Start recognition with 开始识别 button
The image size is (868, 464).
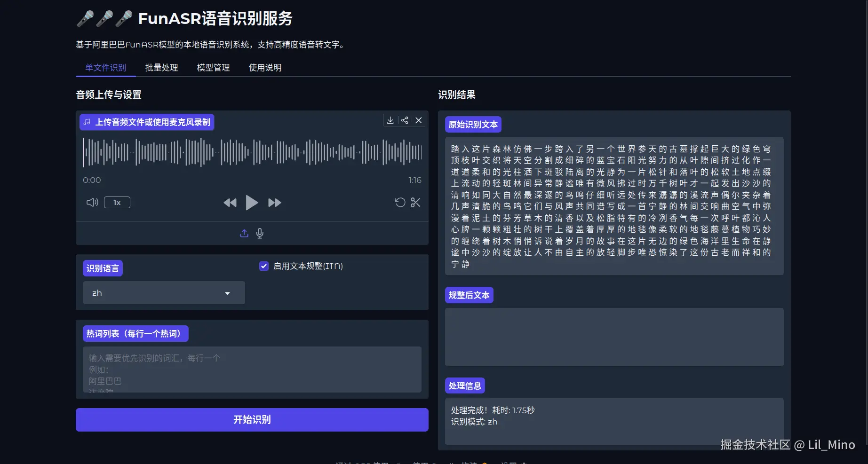[252, 420]
